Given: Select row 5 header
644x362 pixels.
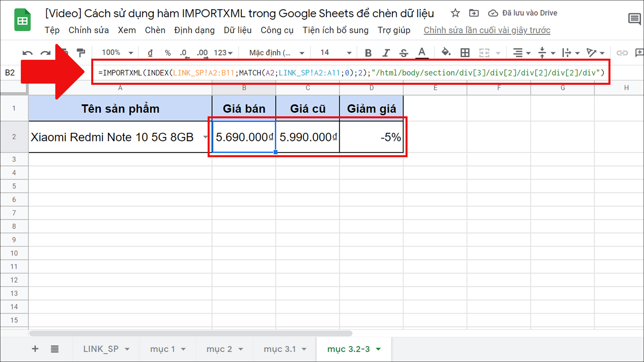Looking at the screenshot, I should [x=14, y=186].
